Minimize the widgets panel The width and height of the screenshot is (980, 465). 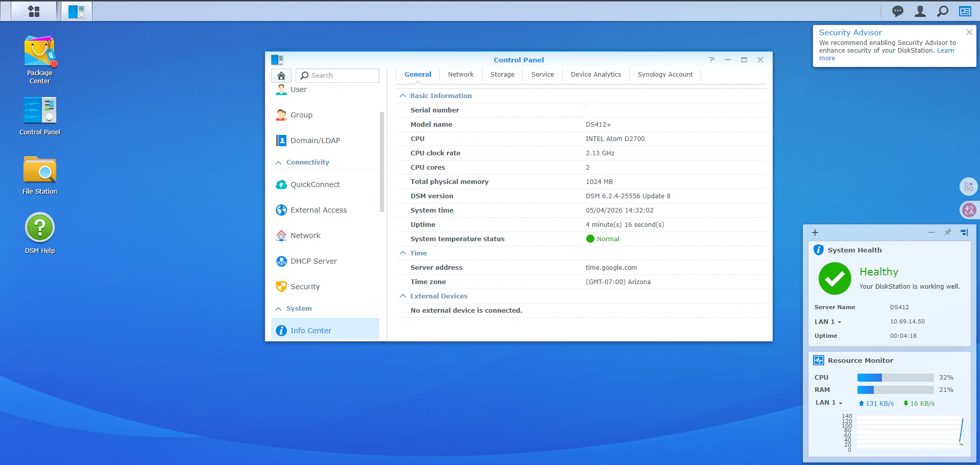pos(931,232)
